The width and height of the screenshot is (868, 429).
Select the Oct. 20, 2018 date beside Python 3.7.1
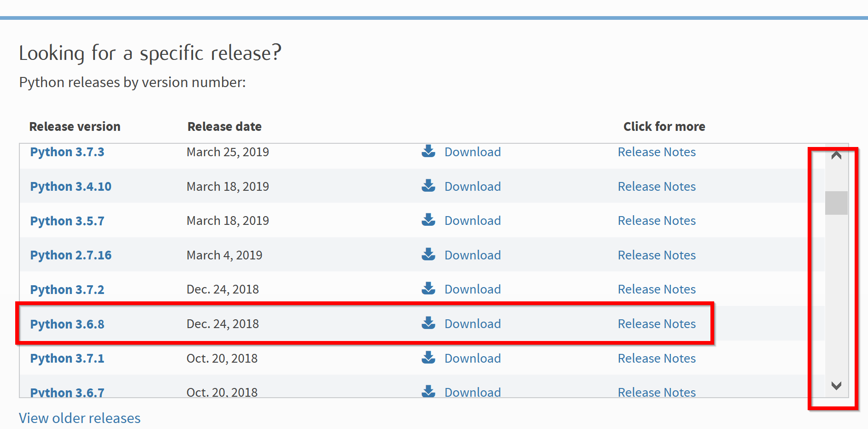click(x=222, y=358)
